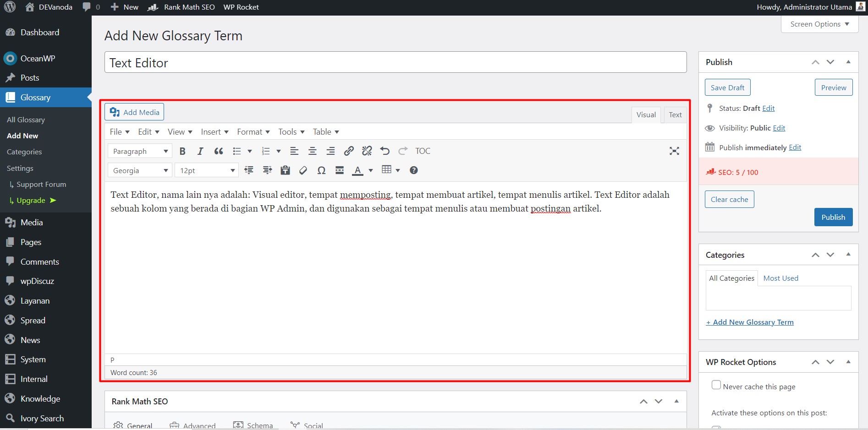Open special character omega icon
The height and width of the screenshot is (430, 868).
point(321,170)
